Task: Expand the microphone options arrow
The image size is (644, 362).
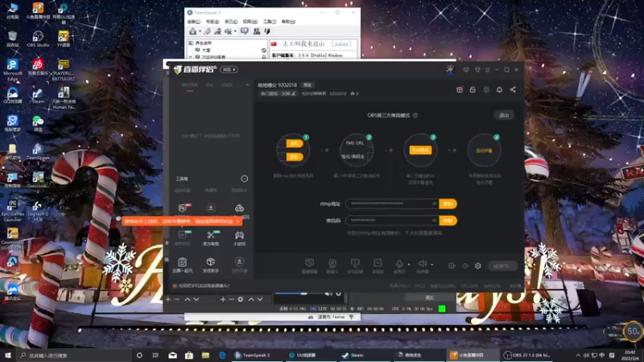Action: click(x=409, y=265)
